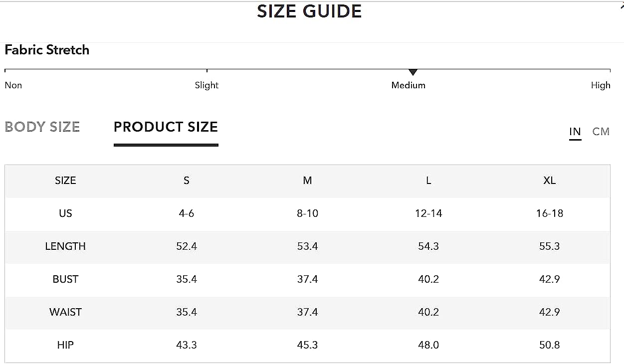The height and width of the screenshot is (364, 624).
Task: Click the LENGTH row label
Action: click(65, 246)
